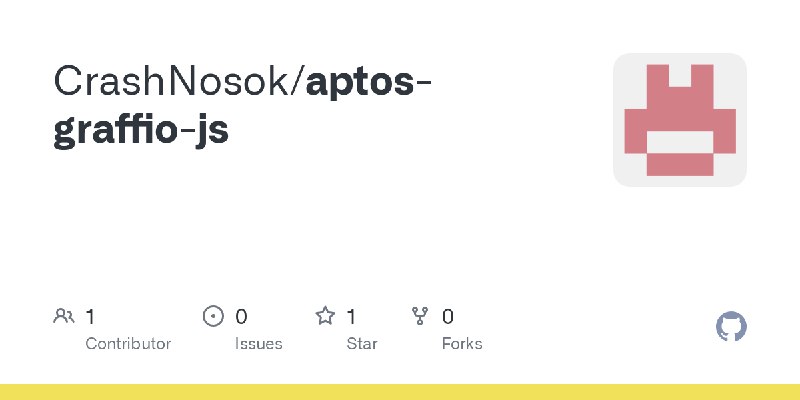The image size is (800, 400).
Task: Click the star outline icon
Action: click(x=325, y=316)
